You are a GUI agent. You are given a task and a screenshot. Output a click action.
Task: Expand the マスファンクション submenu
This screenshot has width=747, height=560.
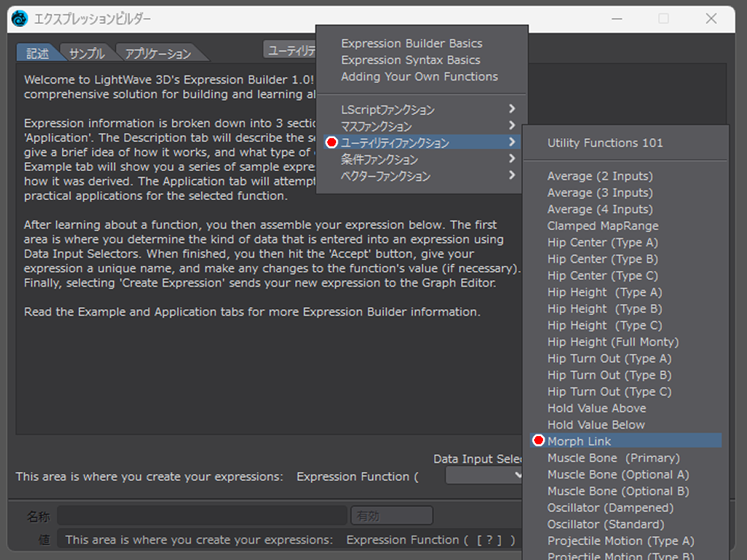point(422,126)
